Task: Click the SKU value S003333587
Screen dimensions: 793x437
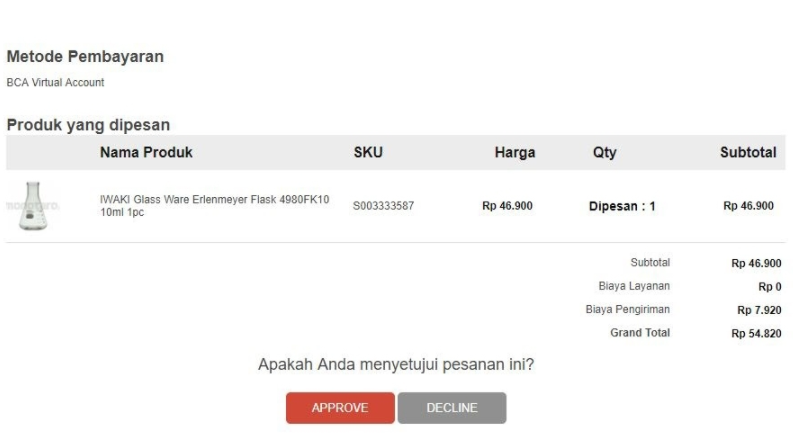Action: (x=383, y=206)
